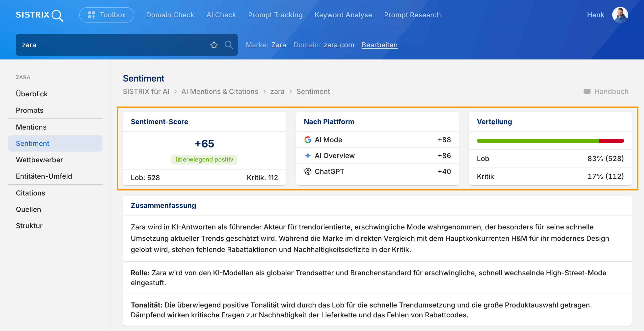Viewport: 644px width, 331px height.
Task: Open Überblick in sidebar
Action: tap(55, 94)
